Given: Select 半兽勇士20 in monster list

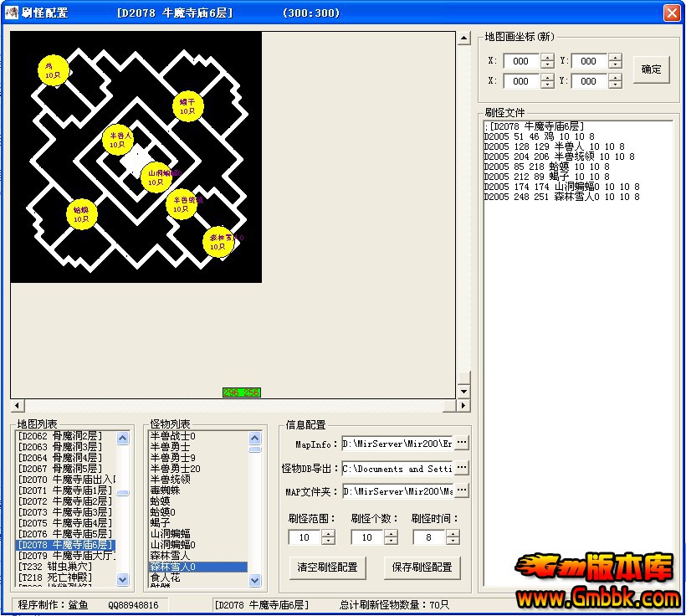Looking at the screenshot, I should coord(198,469).
